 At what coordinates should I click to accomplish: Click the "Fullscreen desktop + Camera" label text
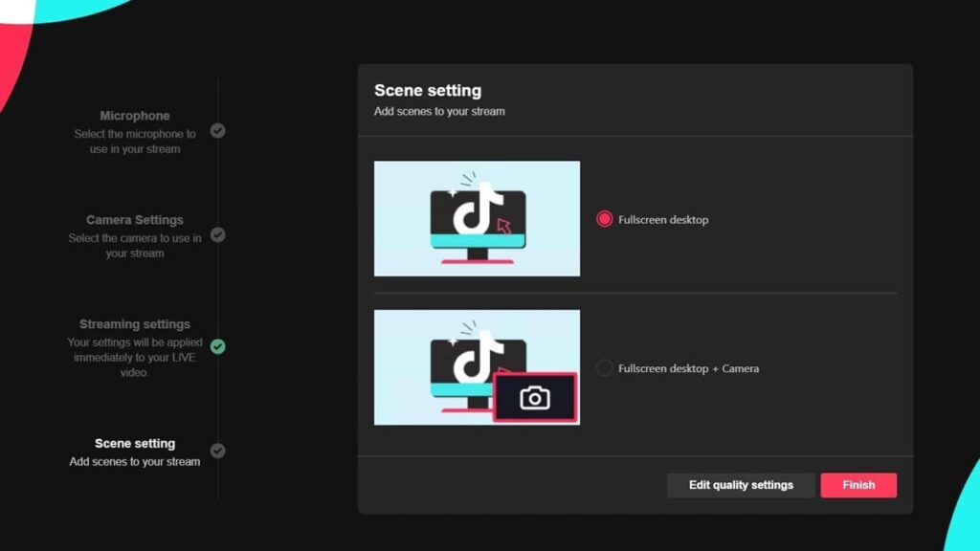coord(688,368)
